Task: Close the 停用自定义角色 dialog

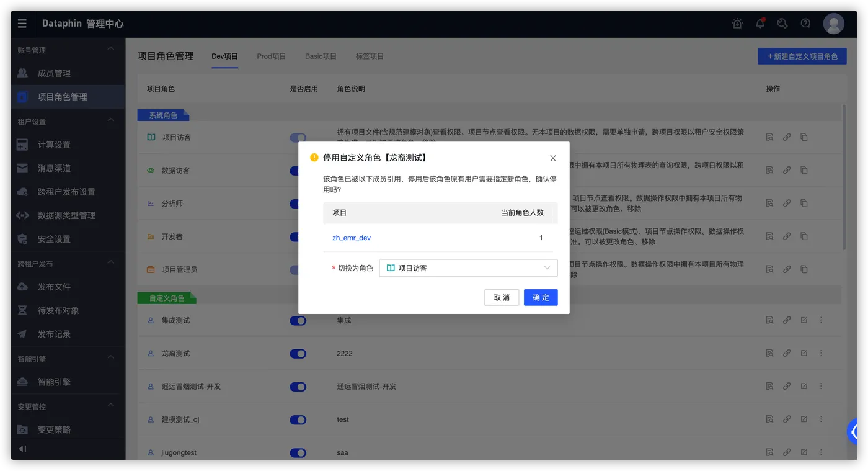Action: [x=553, y=158]
